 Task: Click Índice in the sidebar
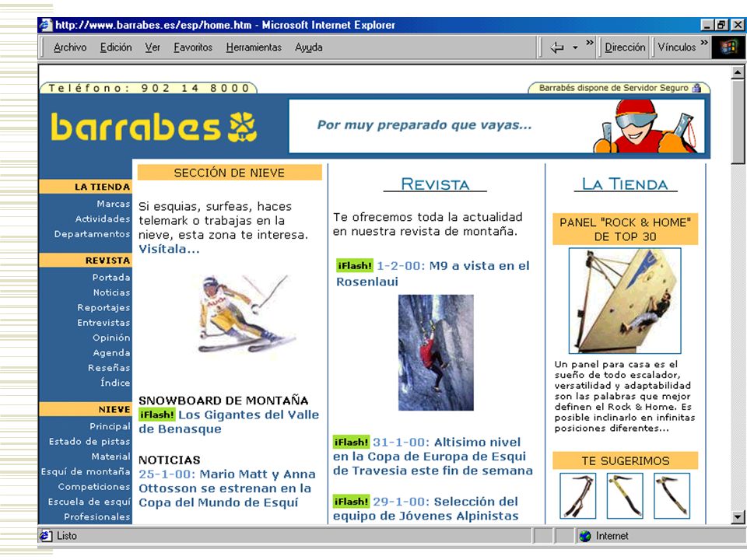click(x=115, y=383)
